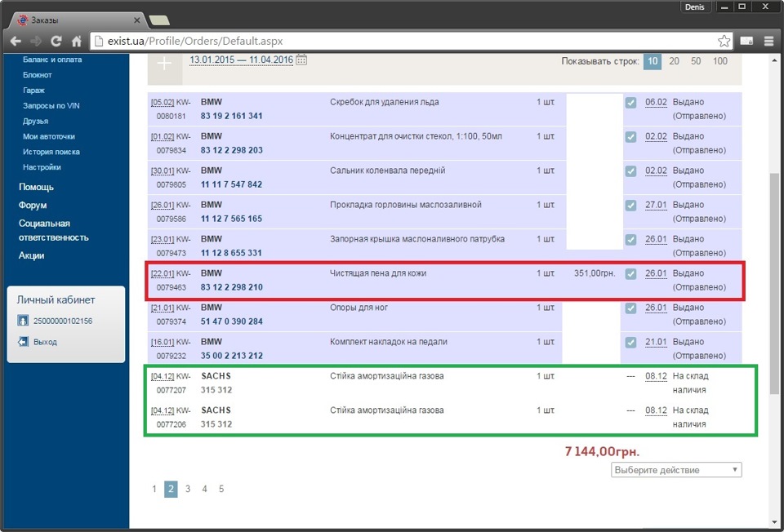Open Форум section
784x532 pixels.
point(33,206)
